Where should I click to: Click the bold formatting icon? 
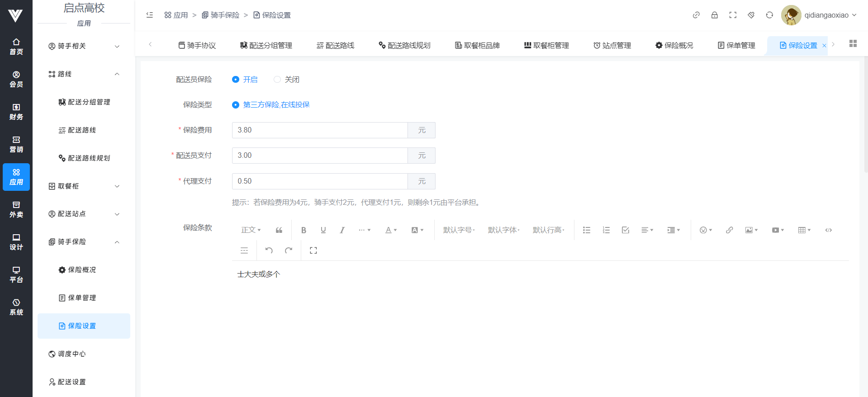coord(304,230)
